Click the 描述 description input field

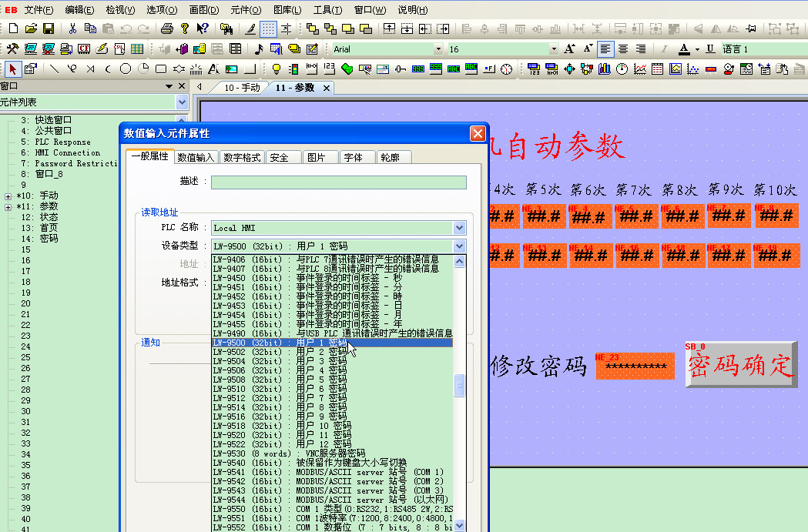(x=338, y=182)
